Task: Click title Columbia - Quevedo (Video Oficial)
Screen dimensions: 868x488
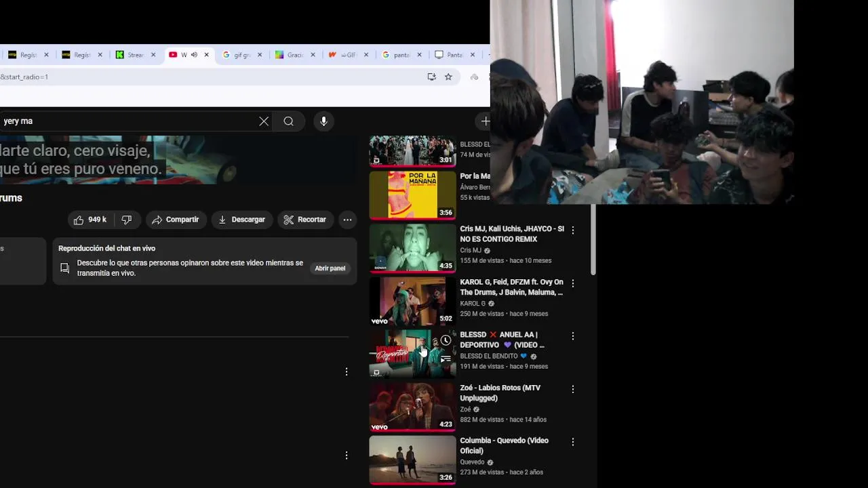Action: (x=504, y=445)
